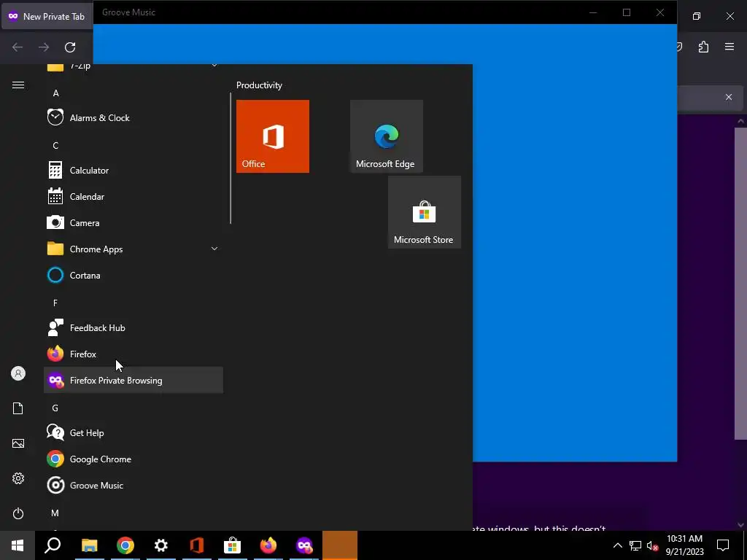Maximize the Groove Music window
This screenshot has height=560, width=747.
tap(627, 12)
